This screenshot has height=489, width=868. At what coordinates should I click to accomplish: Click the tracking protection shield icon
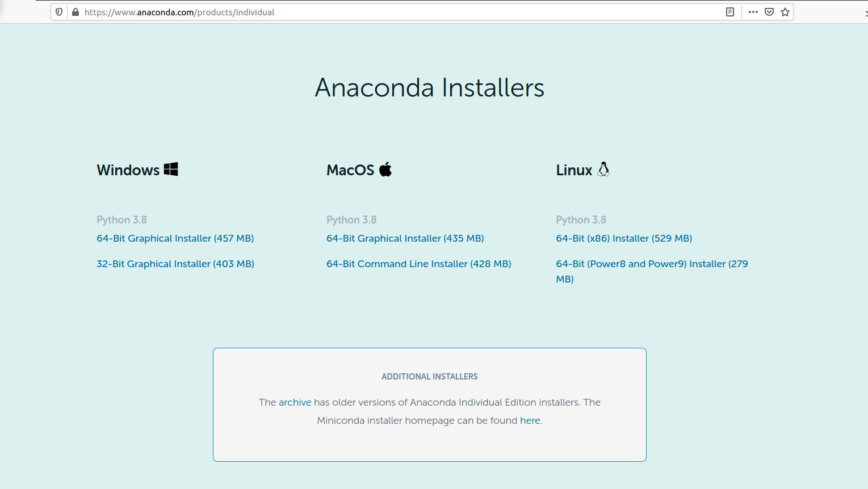point(59,12)
